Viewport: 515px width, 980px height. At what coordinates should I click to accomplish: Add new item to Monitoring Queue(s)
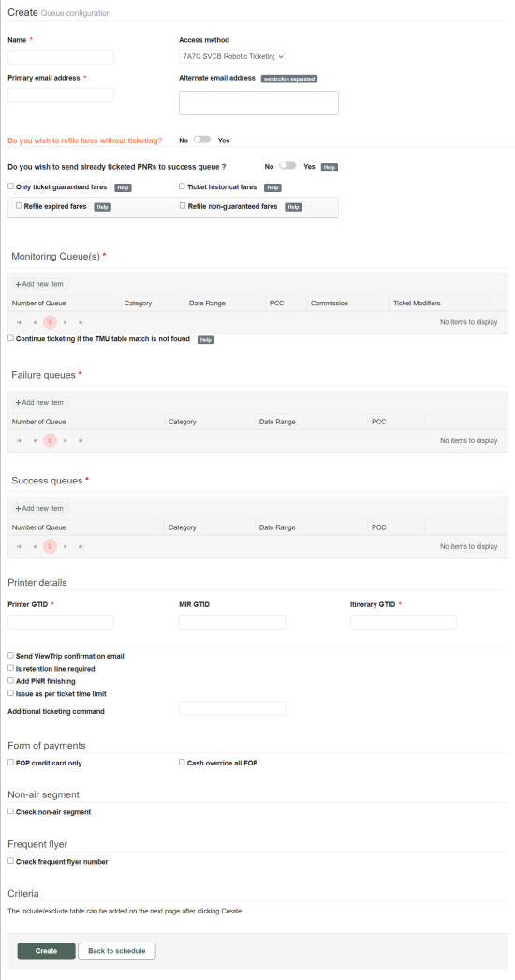[41, 284]
